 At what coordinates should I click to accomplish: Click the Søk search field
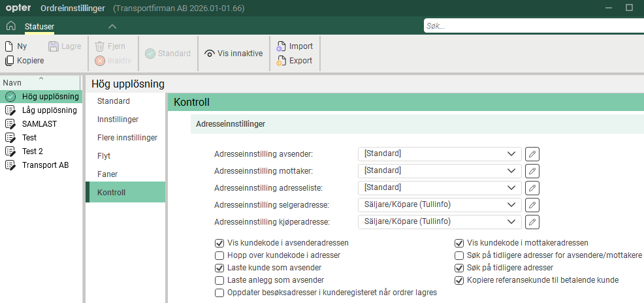click(529, 26)
